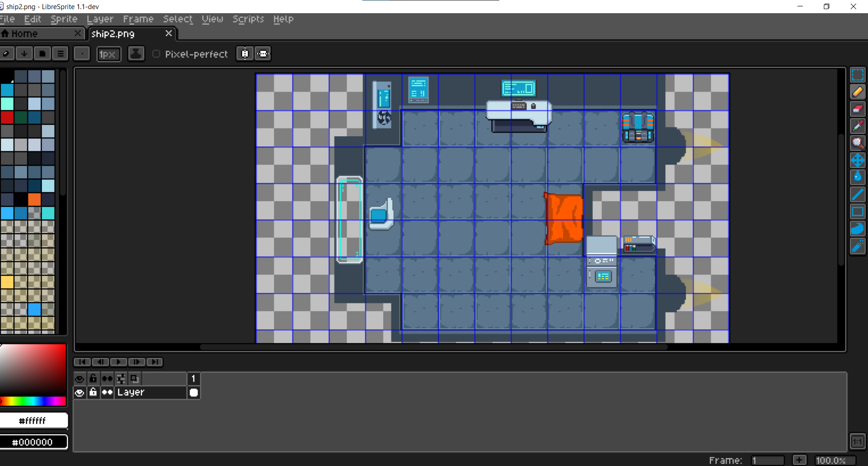
Task: Select the Line tool
Action: (858, 195)
